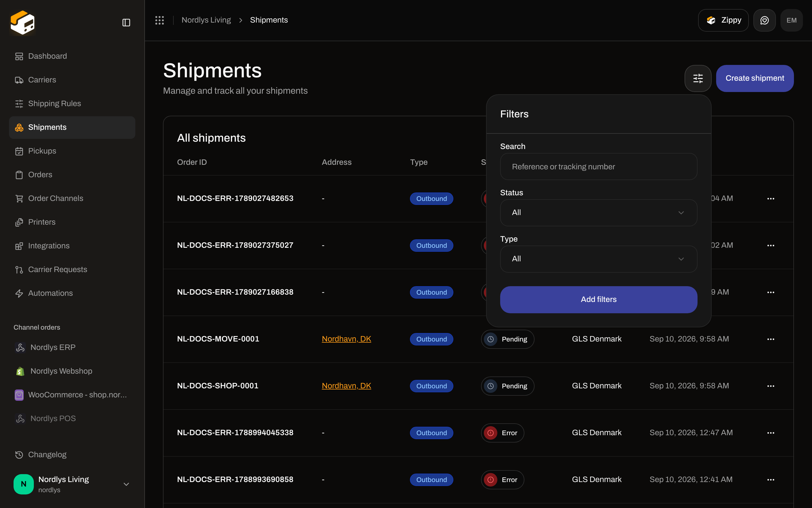Open row actions for NL-DOCS-MOVE-0001

[771, 339]
